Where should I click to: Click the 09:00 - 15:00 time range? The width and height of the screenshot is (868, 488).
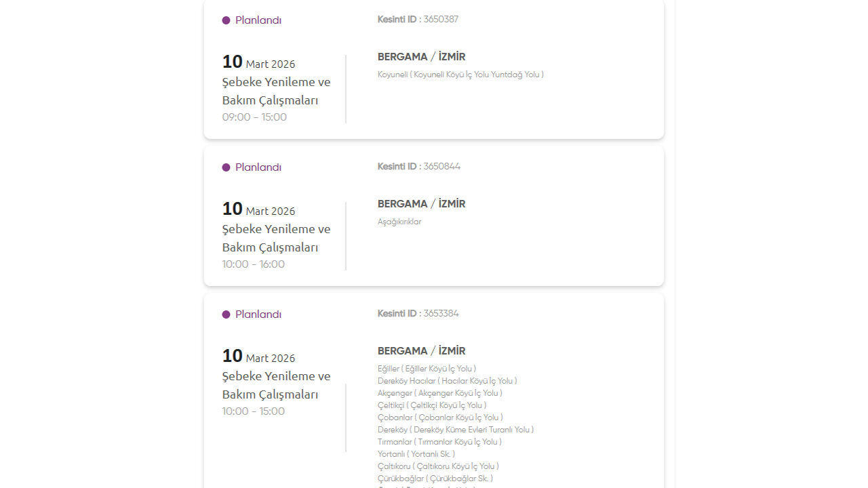pyautogui.click(x=254, y=117)
